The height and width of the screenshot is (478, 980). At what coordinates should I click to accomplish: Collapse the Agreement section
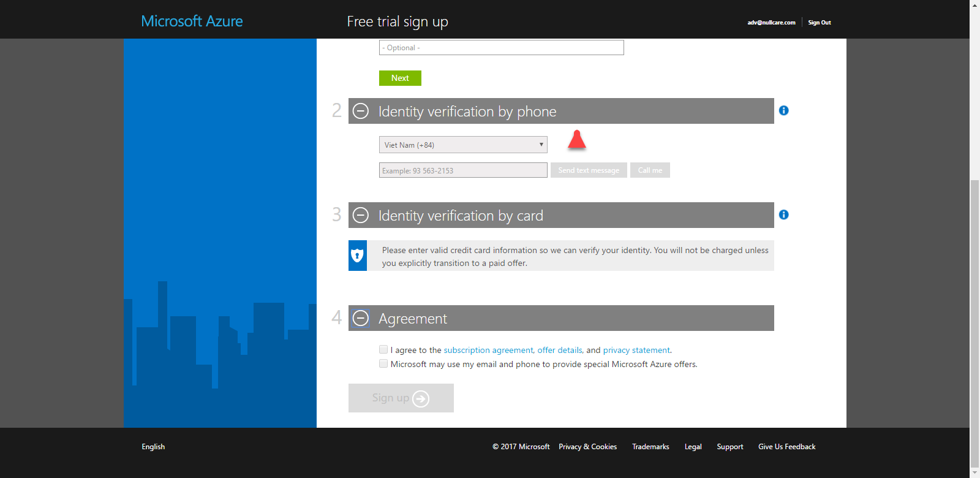pyautogui.click(x=361, y=318)
